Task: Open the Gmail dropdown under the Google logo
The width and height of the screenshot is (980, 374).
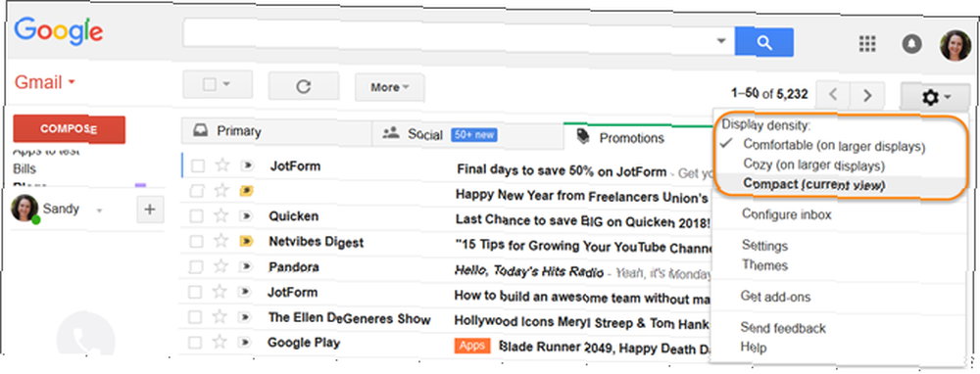Action: click(45, 82)
